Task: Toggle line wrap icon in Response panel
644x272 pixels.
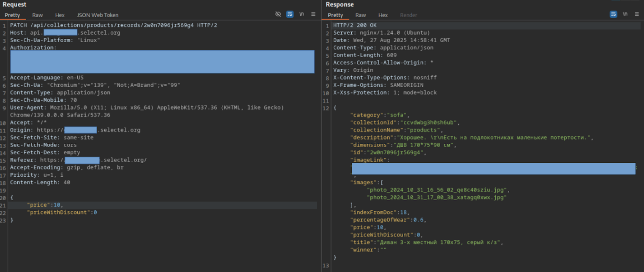Action: [x=613, y=14]
